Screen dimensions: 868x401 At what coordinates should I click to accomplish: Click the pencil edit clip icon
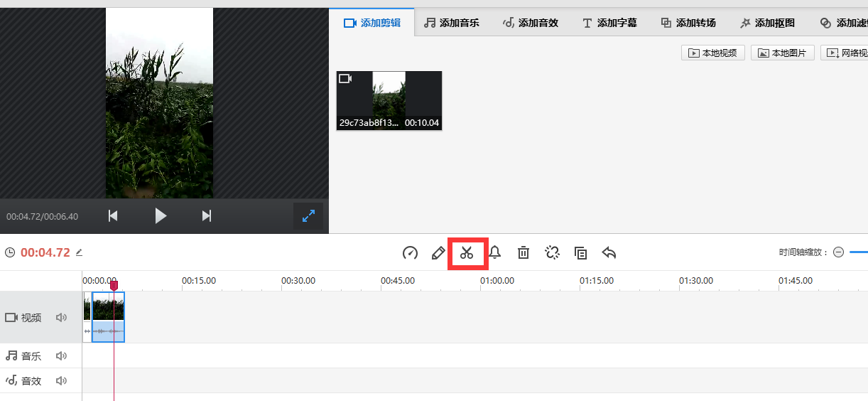tap(438, 252)
